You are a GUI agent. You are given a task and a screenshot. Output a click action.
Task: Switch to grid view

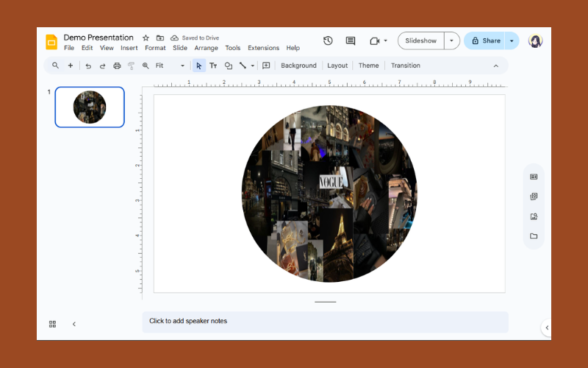tap(52, 324)
